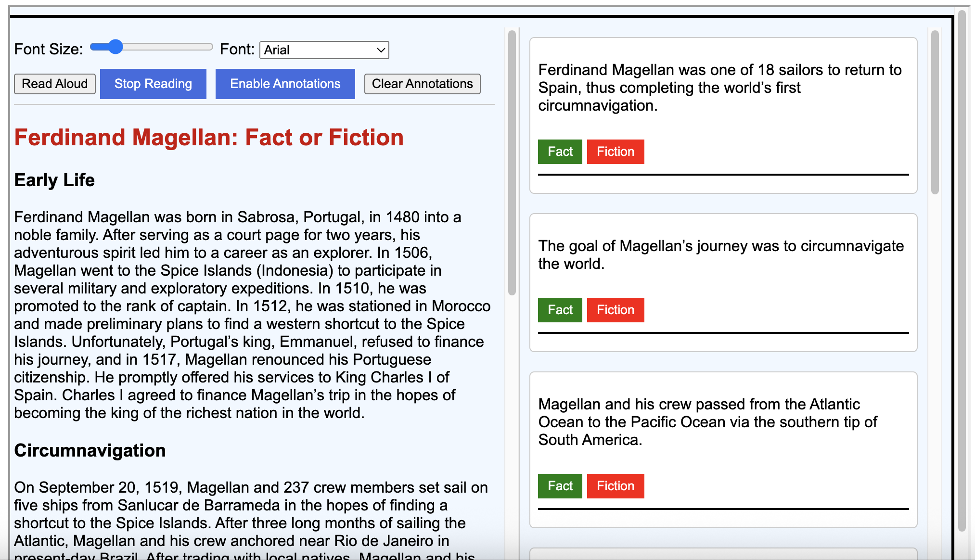Click the article panel's vertical scrollbar
Viewport: 975px width, 560px height.
click(512, 164)
